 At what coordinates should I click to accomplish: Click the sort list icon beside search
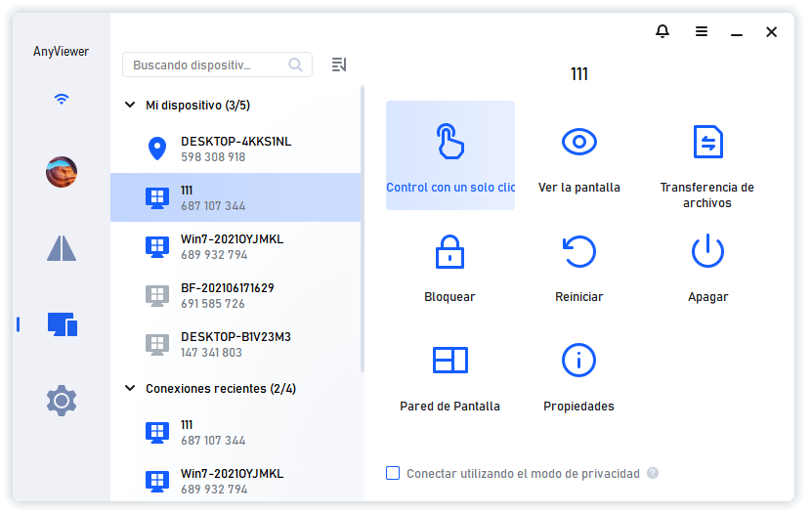pos(339,64)
